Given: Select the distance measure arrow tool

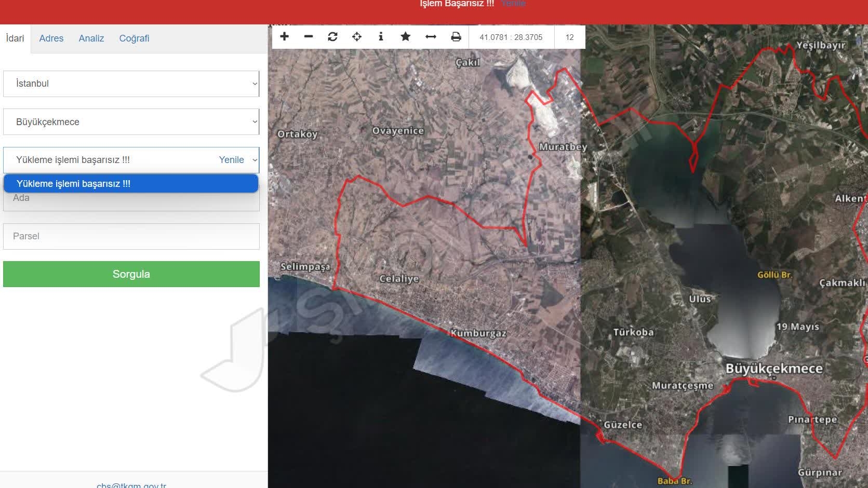Looking at the screenshot, I should 431,37.
